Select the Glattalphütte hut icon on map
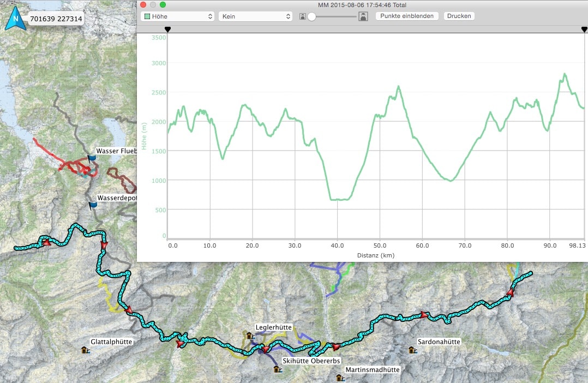The height and width of the screenshot is (383, 588). click(x=86, y=350)
